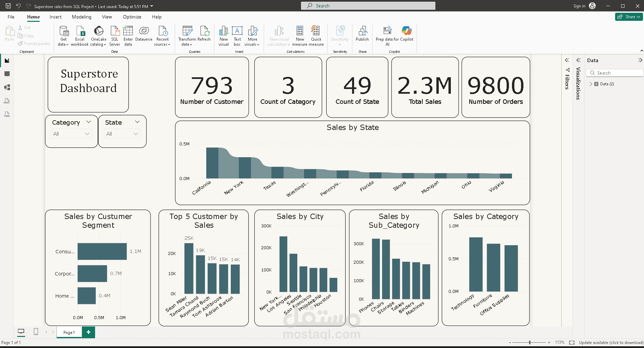Click the 113% zoom level text
The height and width of the screenshot is (348, 644).
coord(560,343)
